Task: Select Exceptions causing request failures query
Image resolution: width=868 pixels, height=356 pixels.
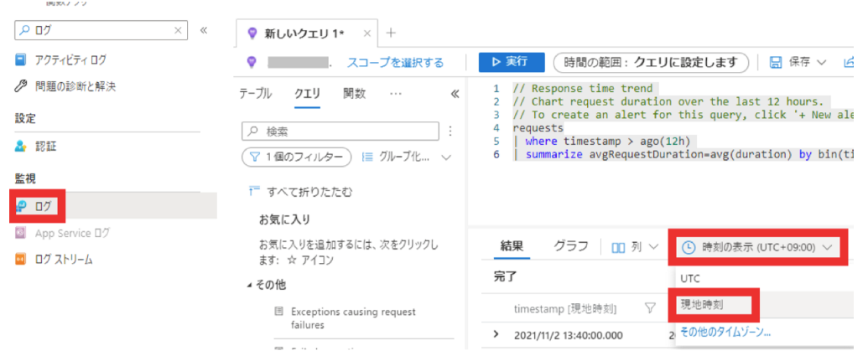Action: pos(353,318)
